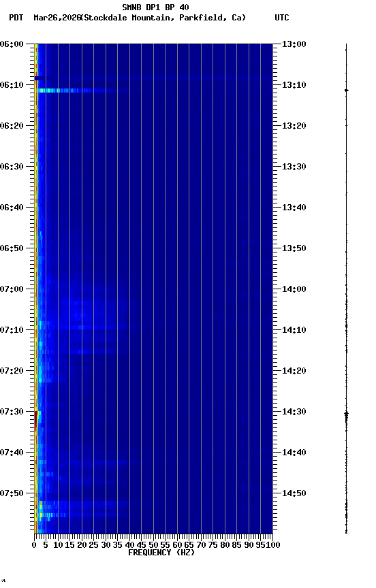Click the '14:10' UTC time label

point(294,330)
